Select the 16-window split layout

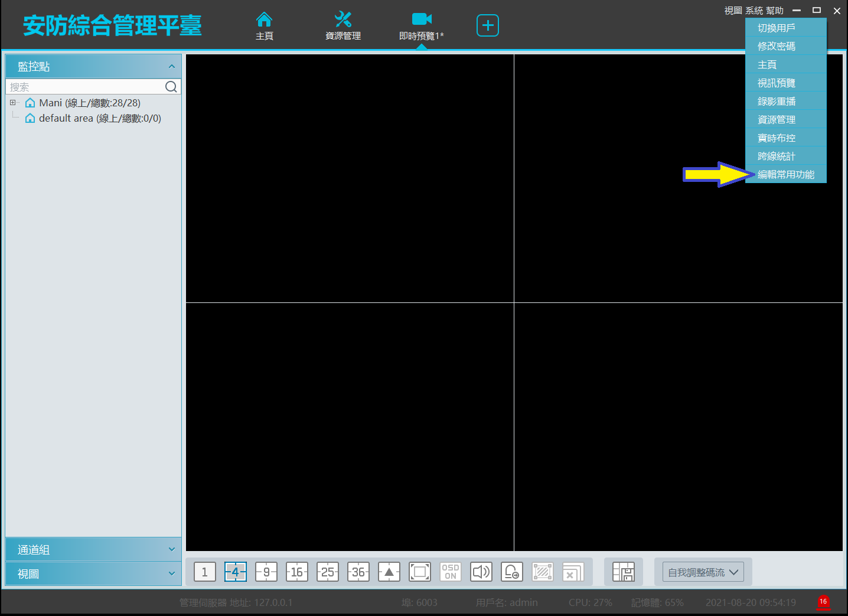296,572
